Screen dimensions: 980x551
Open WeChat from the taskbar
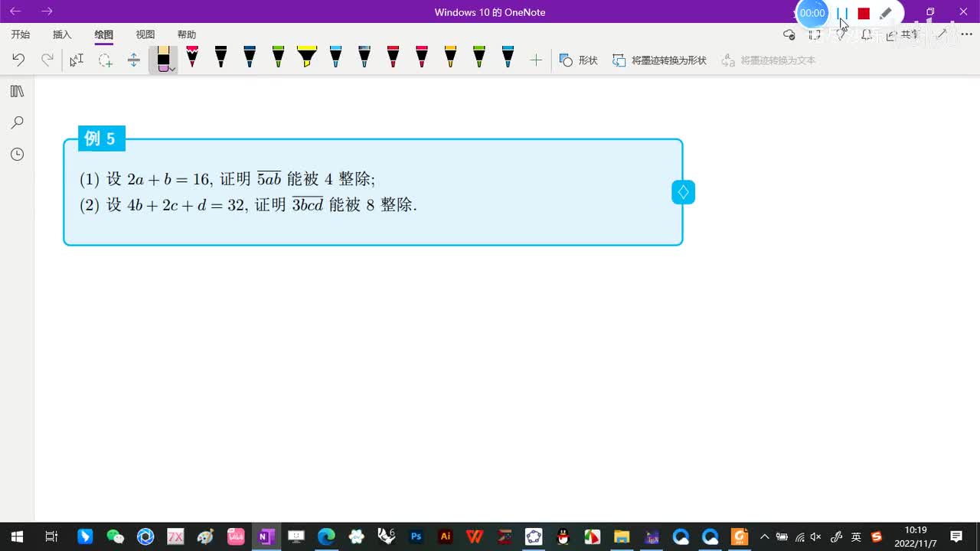pos(115,536)
